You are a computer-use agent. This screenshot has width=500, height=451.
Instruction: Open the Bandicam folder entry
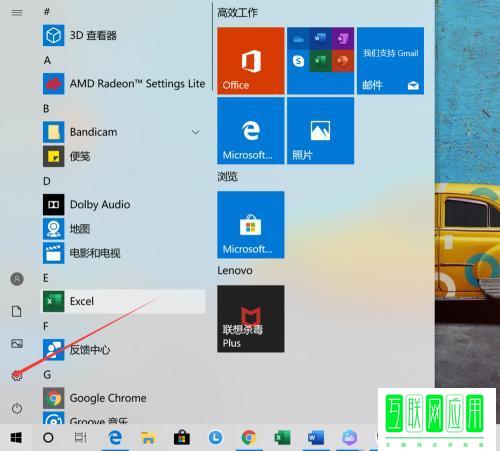(x=123, y=132)
